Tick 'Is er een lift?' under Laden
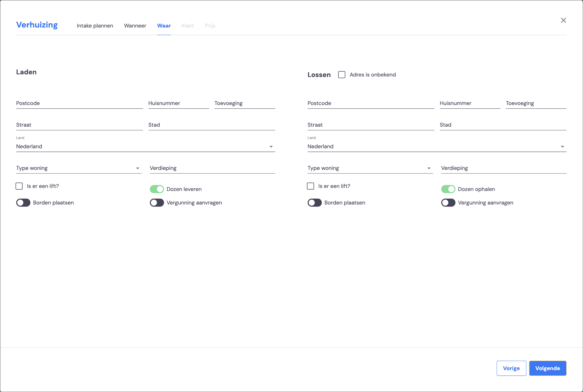The image size is (583, 392). click(19, 186)
